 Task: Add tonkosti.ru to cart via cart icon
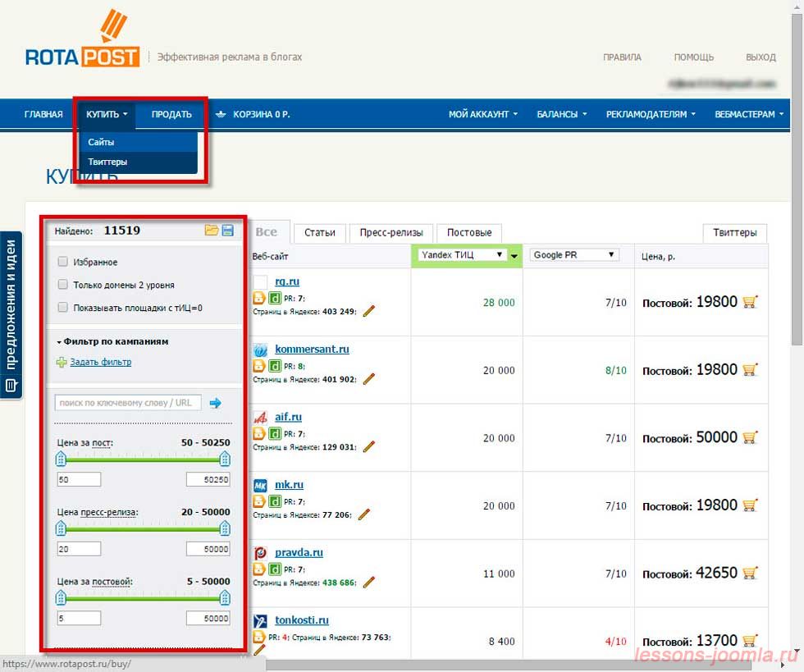pos(750,641)
